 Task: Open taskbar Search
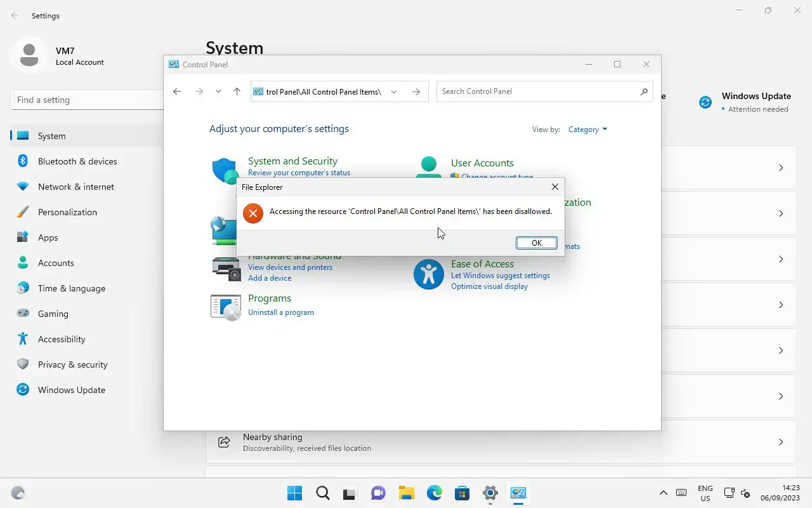(x=323, y=493)
